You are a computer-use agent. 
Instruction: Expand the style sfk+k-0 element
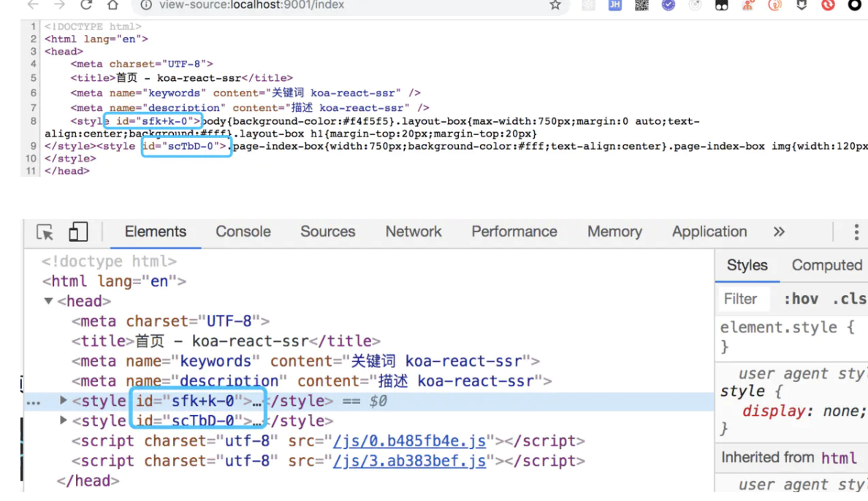tap(64, 400)
